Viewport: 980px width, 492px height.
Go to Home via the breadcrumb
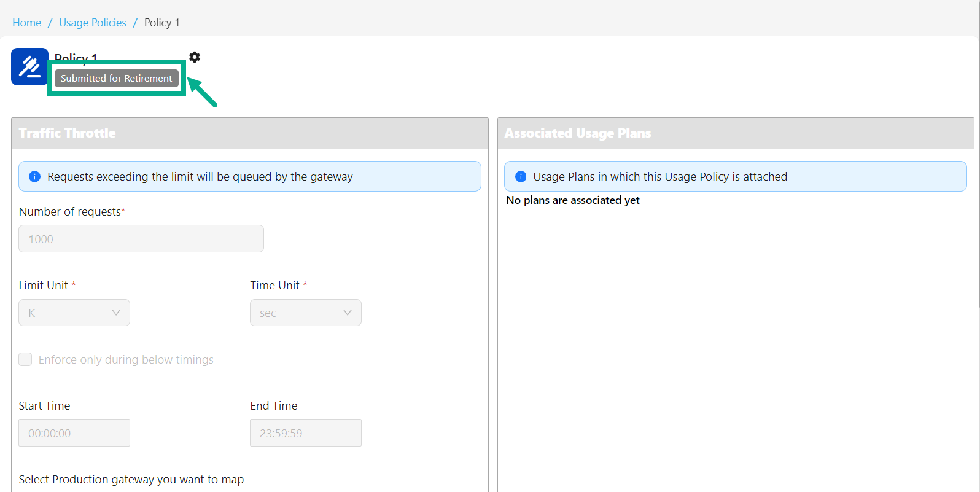pyautogui.click(x=27, y=23)
